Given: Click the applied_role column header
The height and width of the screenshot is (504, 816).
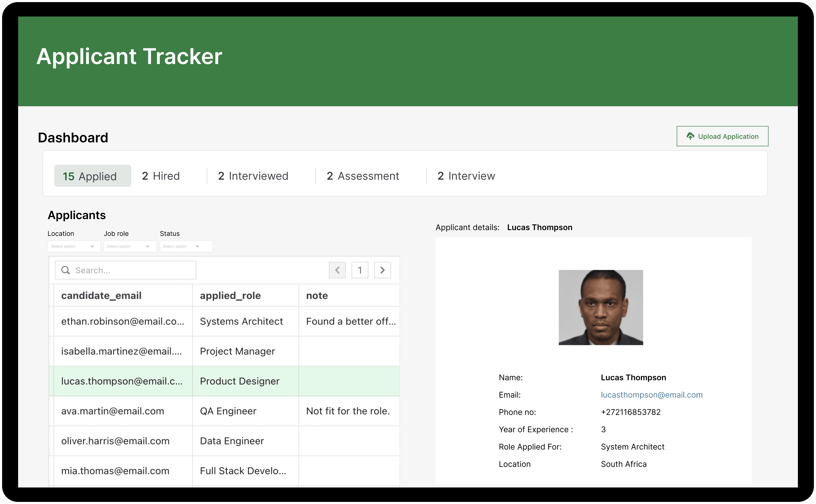Looking at the screenshot, I should pyautogui.click(x=230, y=295).
